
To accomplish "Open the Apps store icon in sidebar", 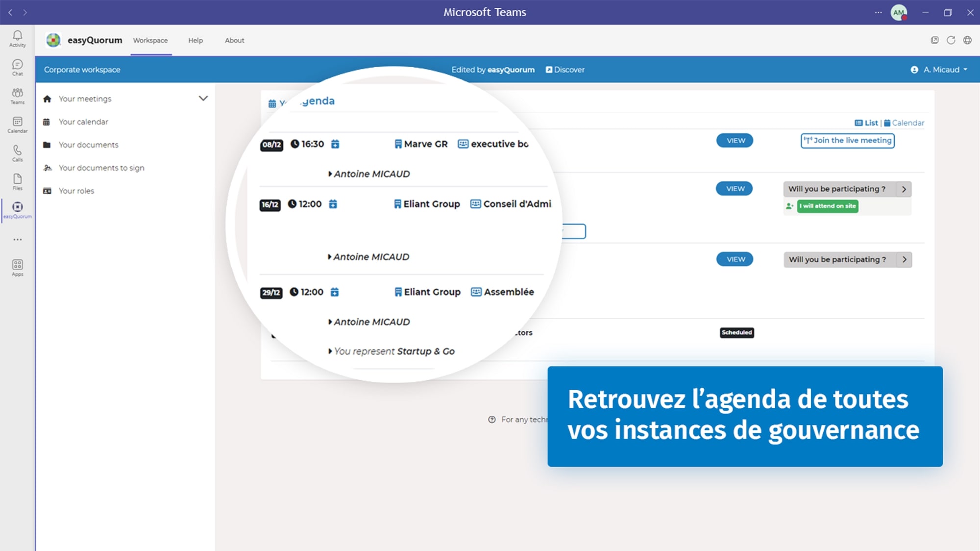I will click(x=17, y=268).
